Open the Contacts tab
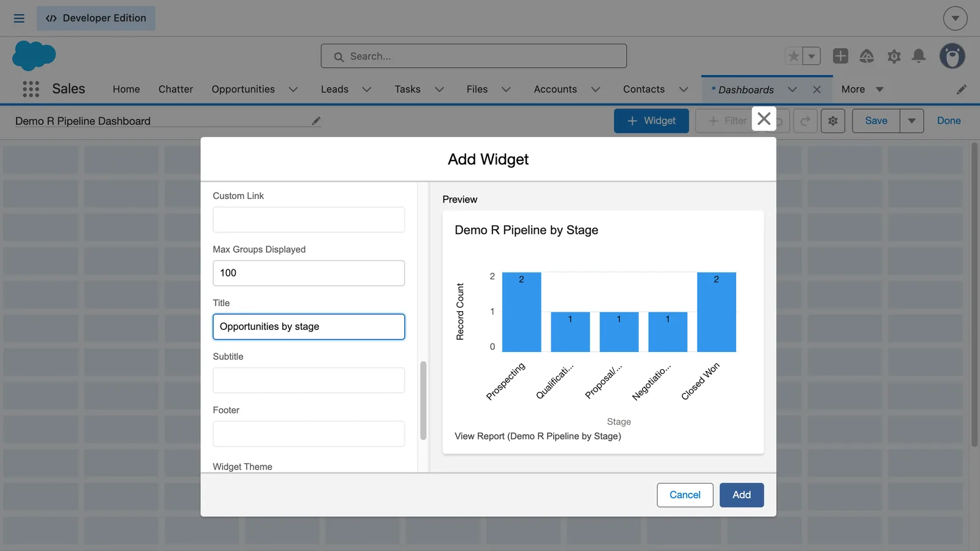The width and height of the screenshot is (980, 551). pyautogui.click(x=644, y=89)
